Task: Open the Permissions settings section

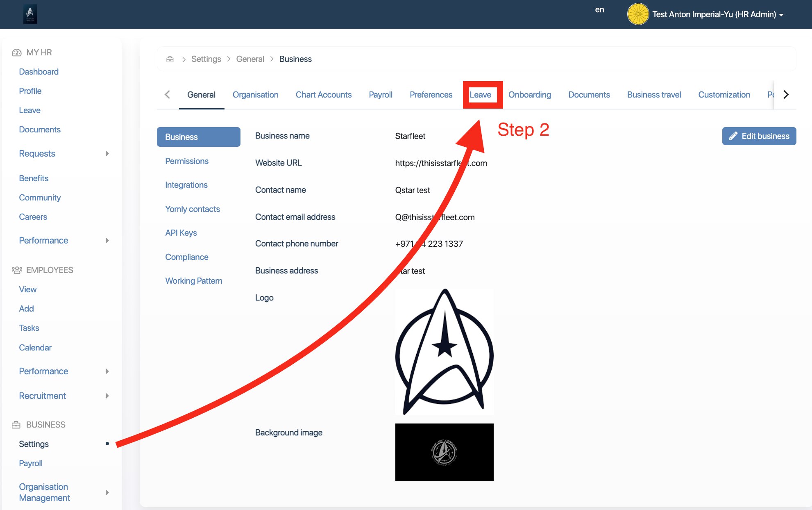Action: [187, 161]
